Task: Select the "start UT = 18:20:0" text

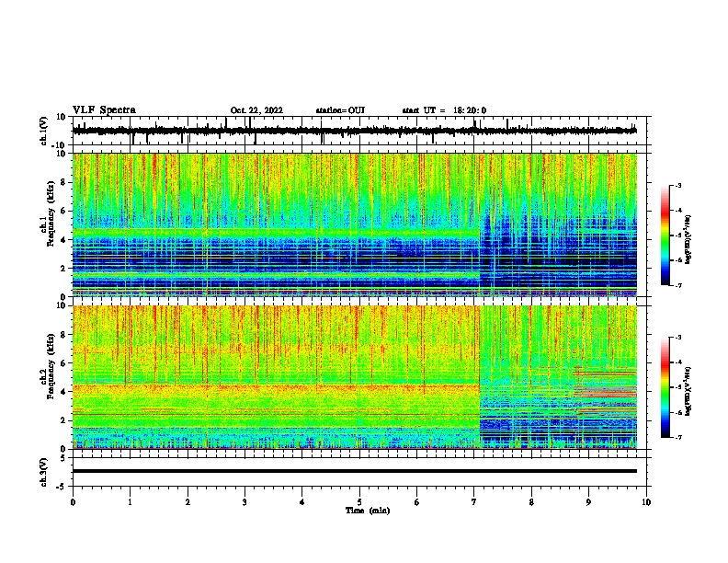Action: [x=444, y=110]
